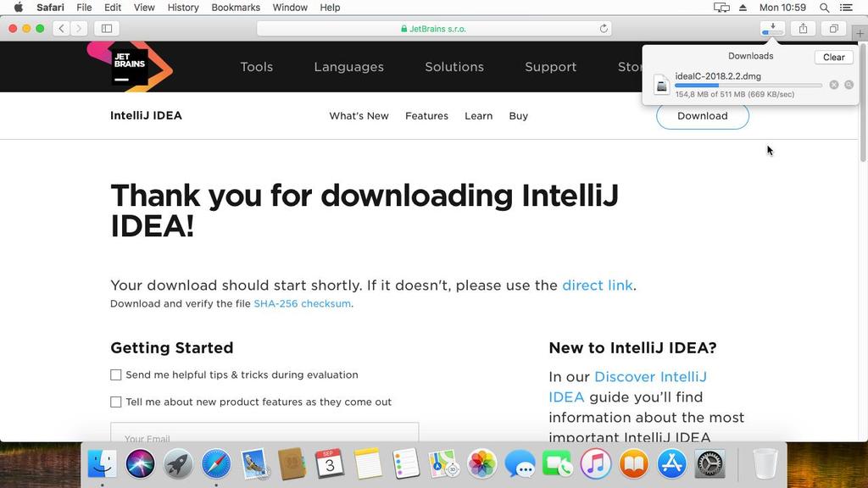Viewport: 868px width, 488px height.
Task: Open the Learn page link
Action: (x=479, y=115)
